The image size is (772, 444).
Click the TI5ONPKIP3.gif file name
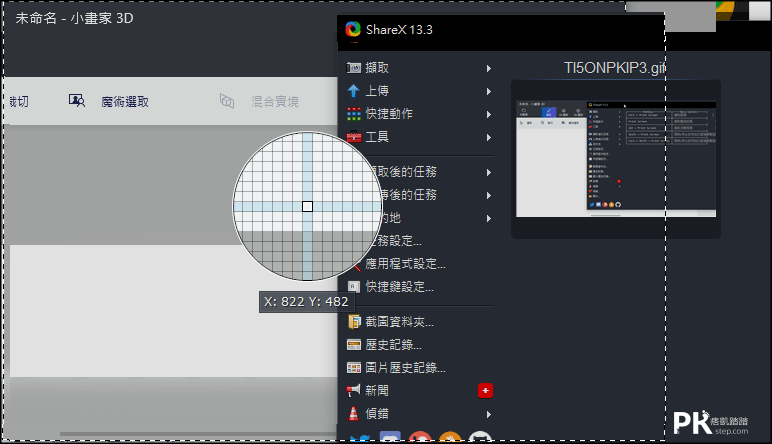pos(615,68)
